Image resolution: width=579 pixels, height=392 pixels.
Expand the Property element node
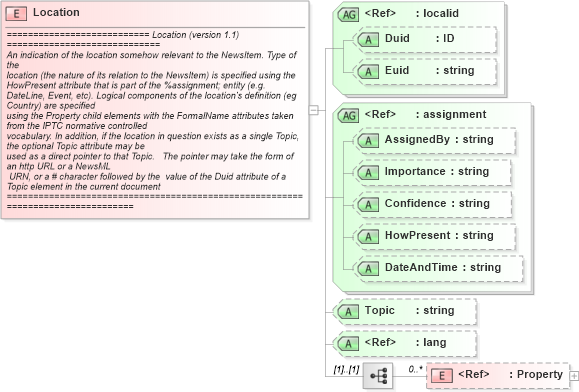[x=574, y=376]
